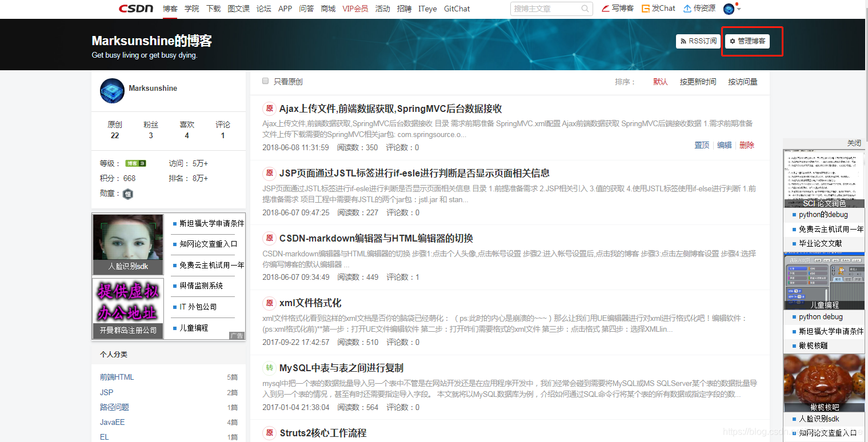Open the 招聘 nav item

pos(404,9)
